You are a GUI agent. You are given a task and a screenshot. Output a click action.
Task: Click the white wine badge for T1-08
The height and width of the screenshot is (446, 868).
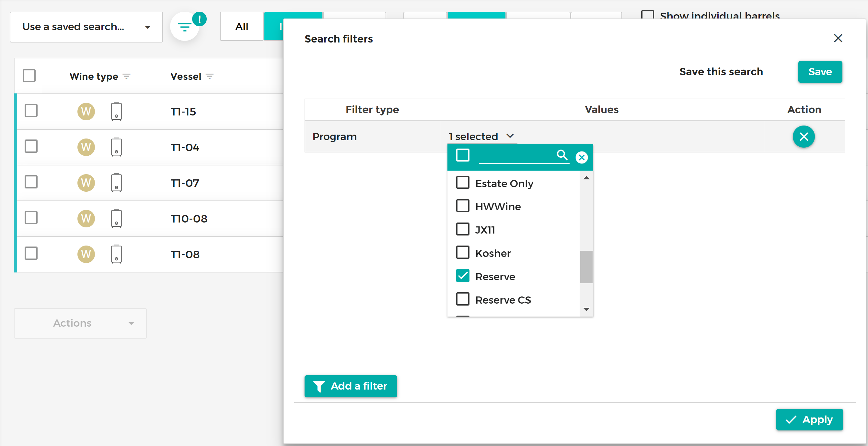tap(86, 254)
